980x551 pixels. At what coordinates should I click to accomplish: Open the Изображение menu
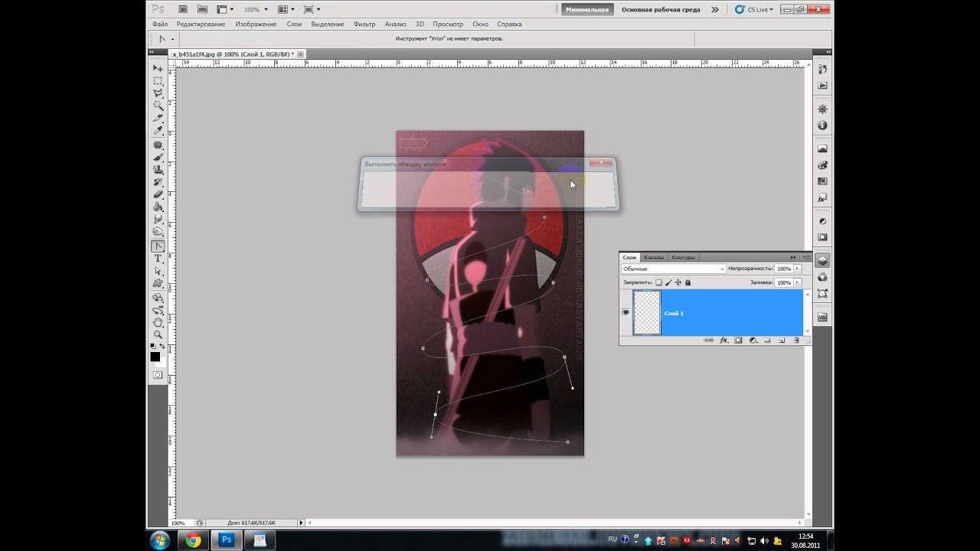point(256,24)
